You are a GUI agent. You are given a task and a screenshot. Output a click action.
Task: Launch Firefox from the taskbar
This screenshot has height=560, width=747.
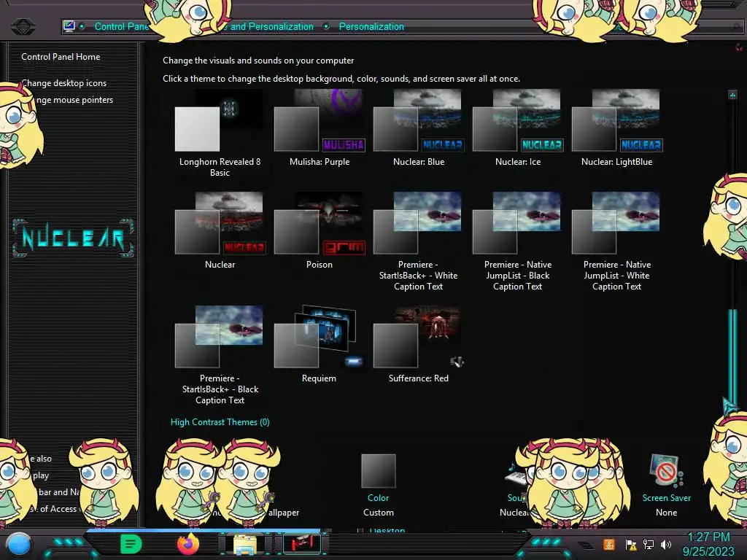pyautogui.click(x=187, y=544)
